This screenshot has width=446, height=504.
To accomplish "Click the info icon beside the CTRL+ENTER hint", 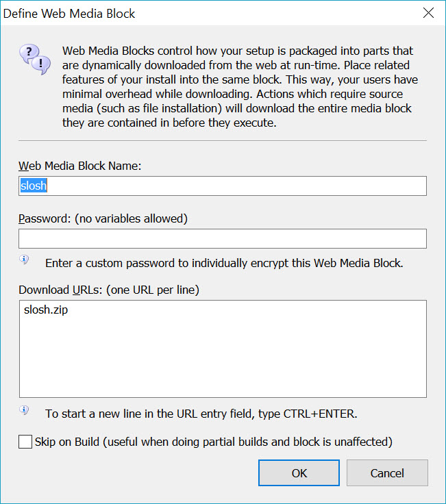I will pos(24,409).
